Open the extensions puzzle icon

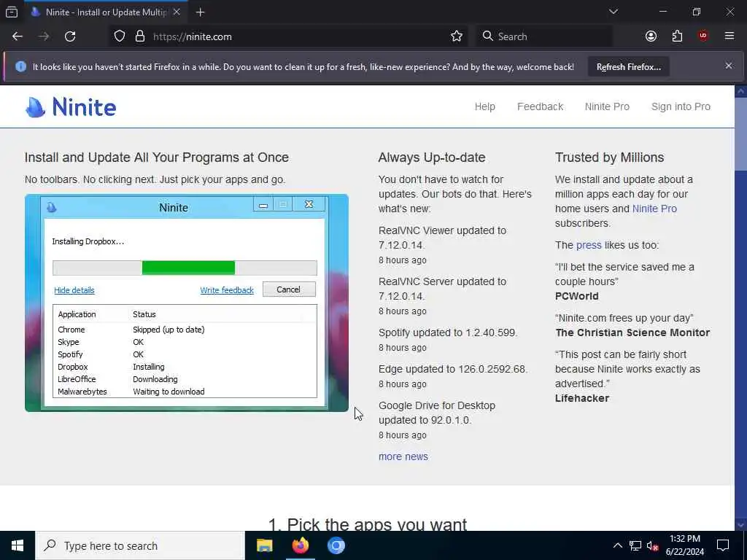coord(677,36)
